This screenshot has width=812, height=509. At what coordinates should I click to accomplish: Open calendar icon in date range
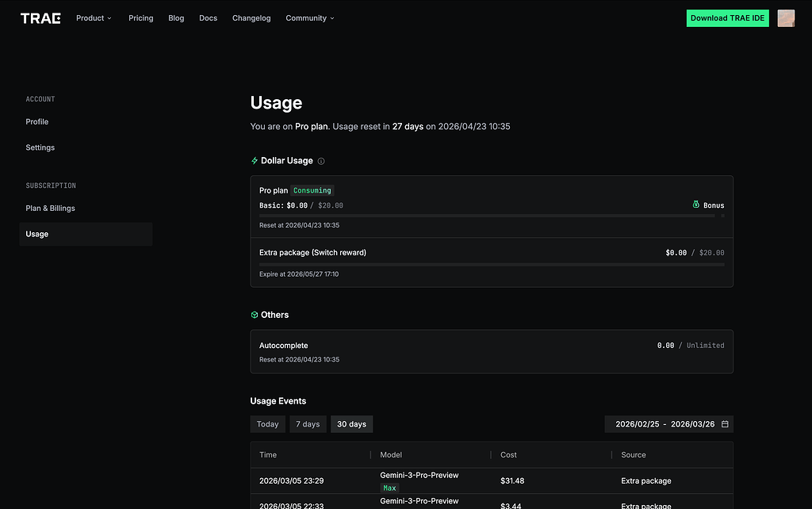point(725,424)
